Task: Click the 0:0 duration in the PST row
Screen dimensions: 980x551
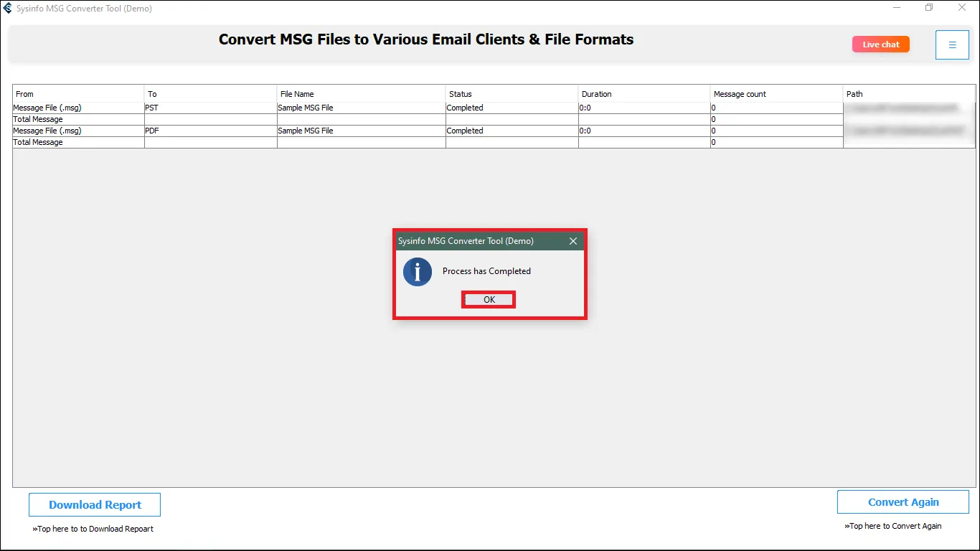Action: (x=644, y=108)
